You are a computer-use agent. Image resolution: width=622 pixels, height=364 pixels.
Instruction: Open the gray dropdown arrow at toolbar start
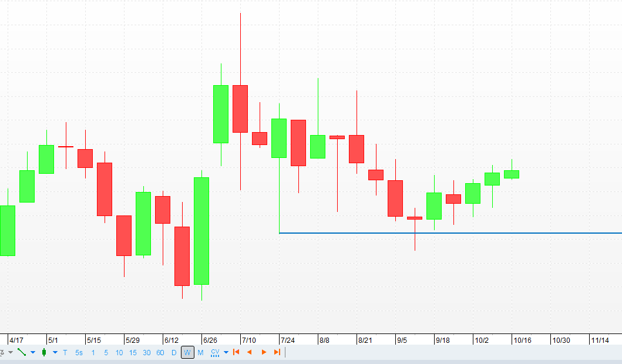11,352
